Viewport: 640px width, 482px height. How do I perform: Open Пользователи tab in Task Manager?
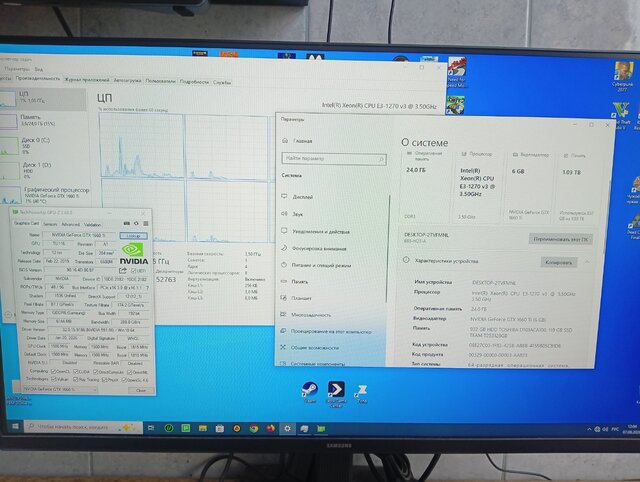[x=160, y=81]
